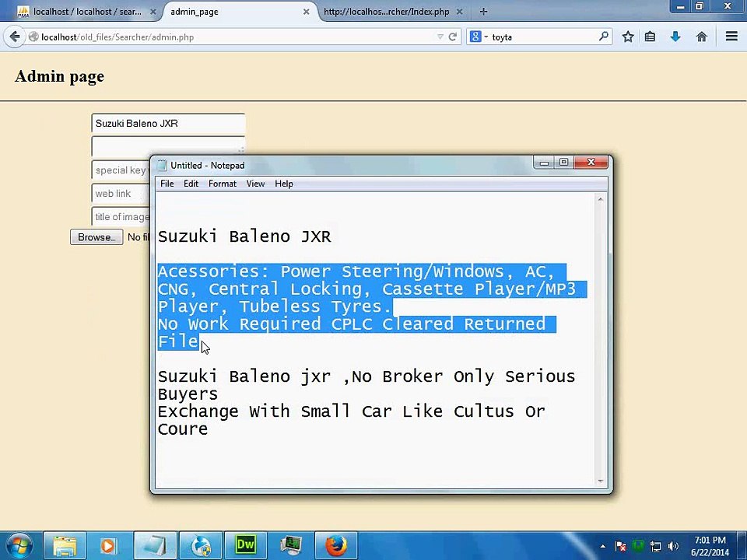Image resolution: width=747 pixels, height=560 pixels.
Task: Open the Windows Start menu
Action: point(19,546)
